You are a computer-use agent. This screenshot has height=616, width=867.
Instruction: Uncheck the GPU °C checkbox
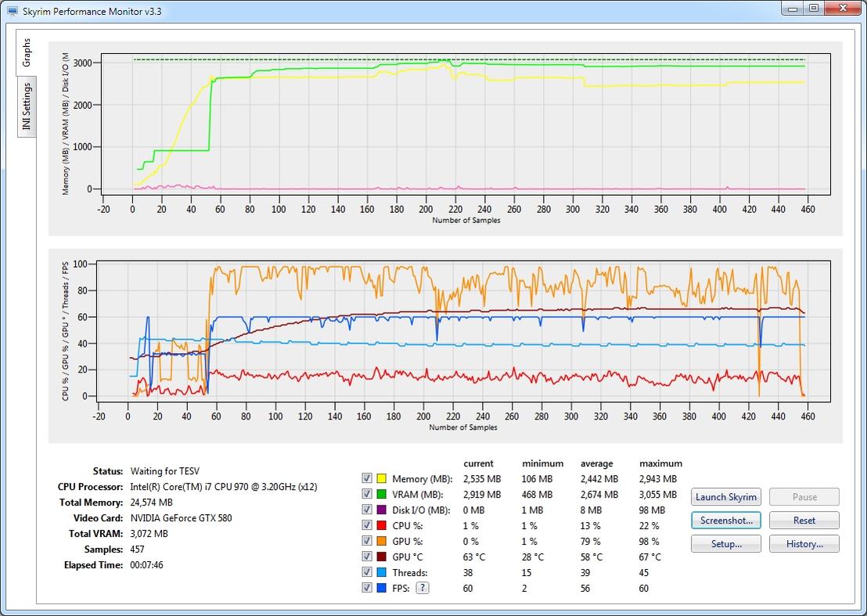pyautogui.click(x=367, y=557)
